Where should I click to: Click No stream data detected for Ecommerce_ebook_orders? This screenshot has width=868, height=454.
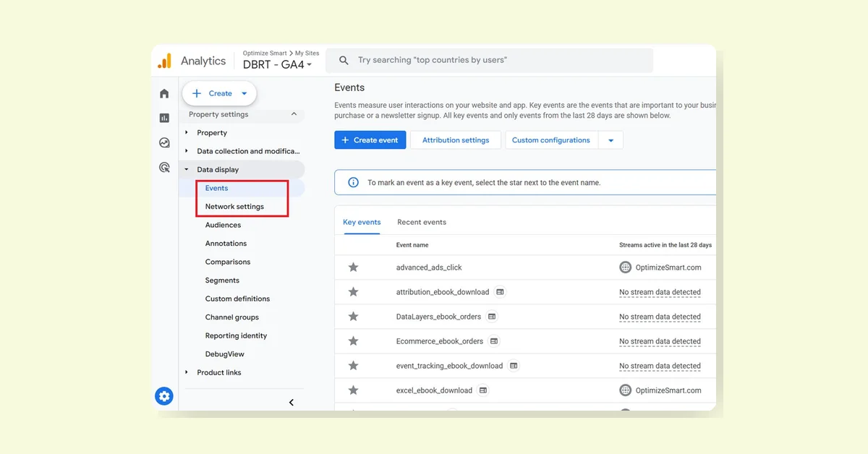[660, 341]
